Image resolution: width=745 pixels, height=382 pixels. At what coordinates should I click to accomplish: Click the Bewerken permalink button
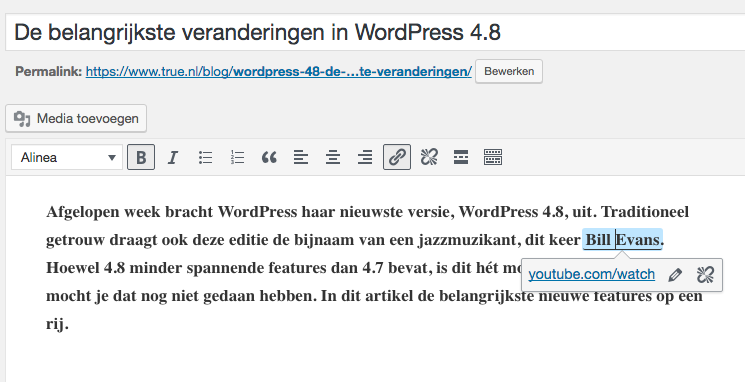[x=509, y=71]
